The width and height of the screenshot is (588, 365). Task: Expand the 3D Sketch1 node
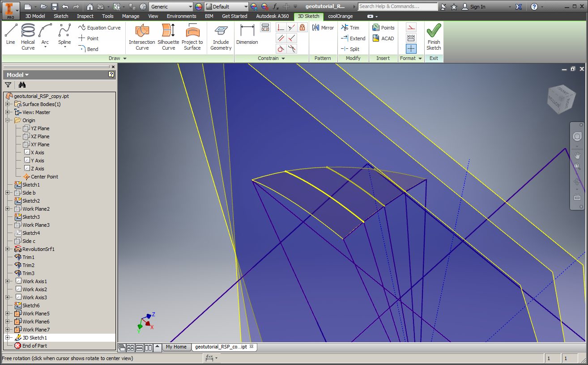7,338
